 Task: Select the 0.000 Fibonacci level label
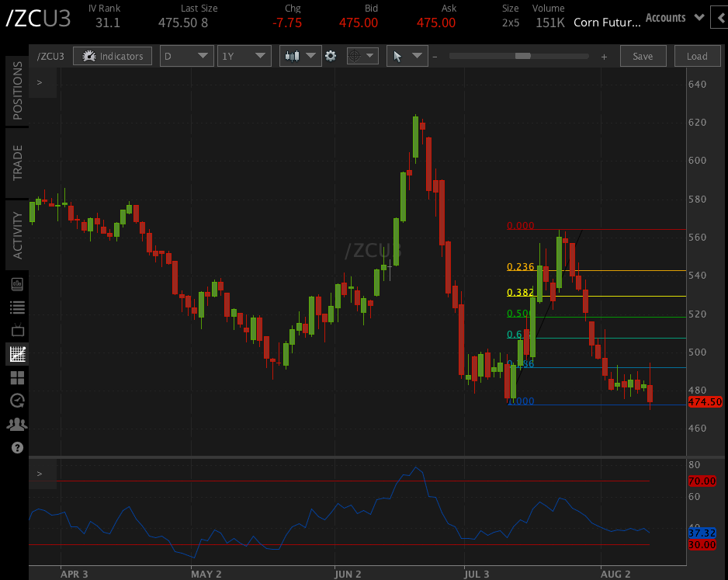[x=520, y=226]
